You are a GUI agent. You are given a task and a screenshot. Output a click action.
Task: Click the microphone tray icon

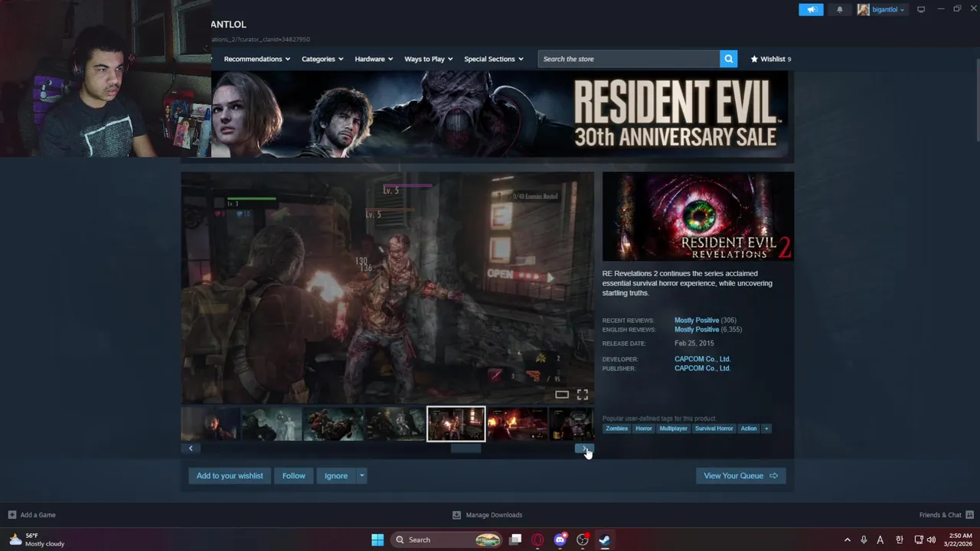[864, 540]
